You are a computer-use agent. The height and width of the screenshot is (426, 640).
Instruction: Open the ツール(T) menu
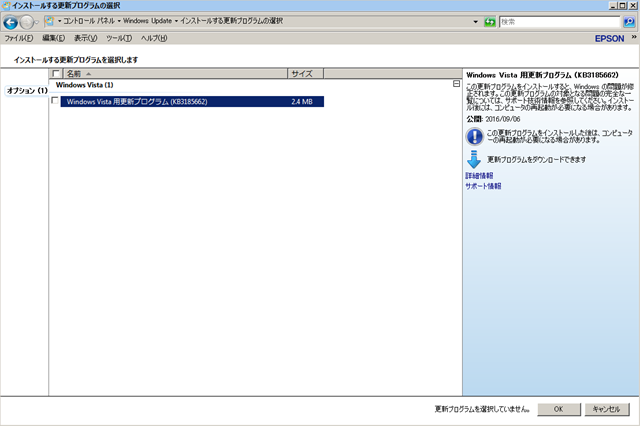[119, 38]
